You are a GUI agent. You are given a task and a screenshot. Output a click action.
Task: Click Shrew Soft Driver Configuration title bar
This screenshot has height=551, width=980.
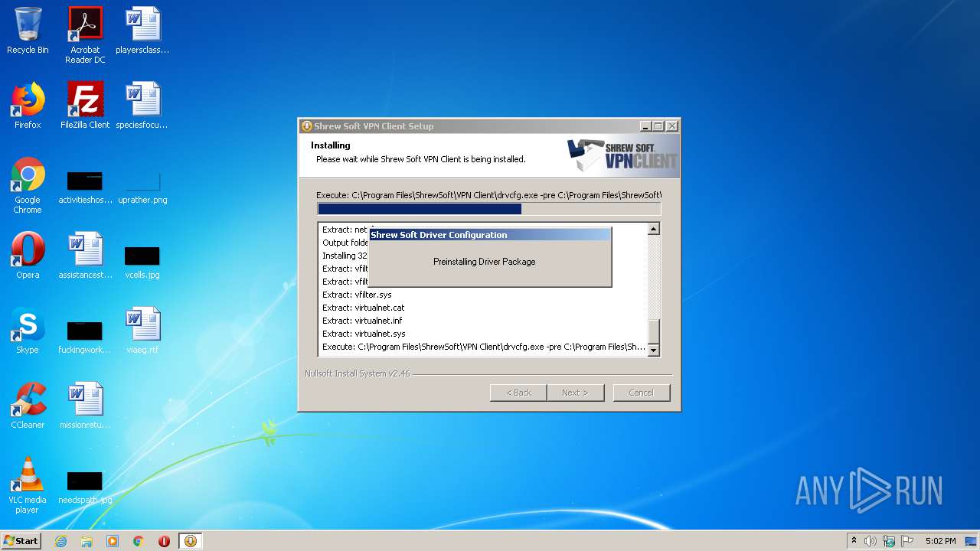pyautogui.click(x=490, y=235)
